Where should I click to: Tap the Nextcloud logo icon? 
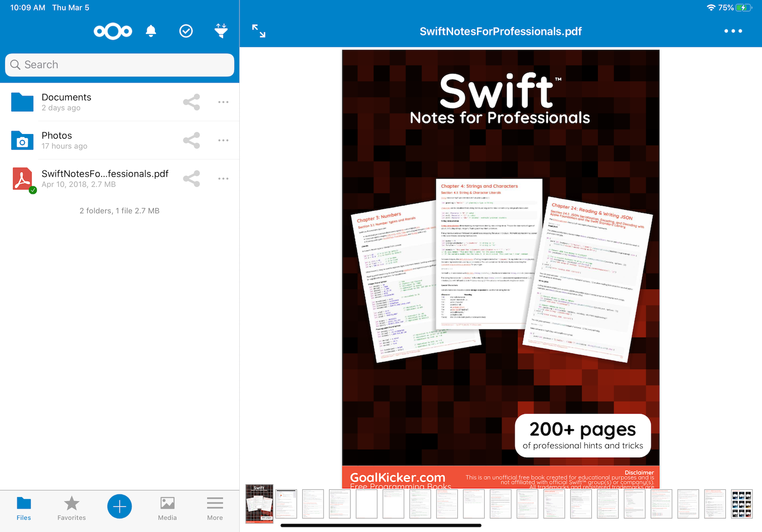pos(113,31)
